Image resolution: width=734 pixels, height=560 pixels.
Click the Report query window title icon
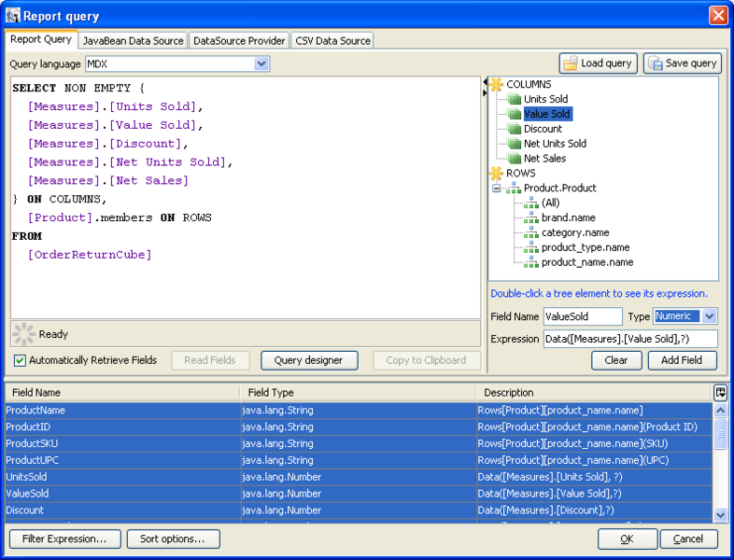(13, 16)
